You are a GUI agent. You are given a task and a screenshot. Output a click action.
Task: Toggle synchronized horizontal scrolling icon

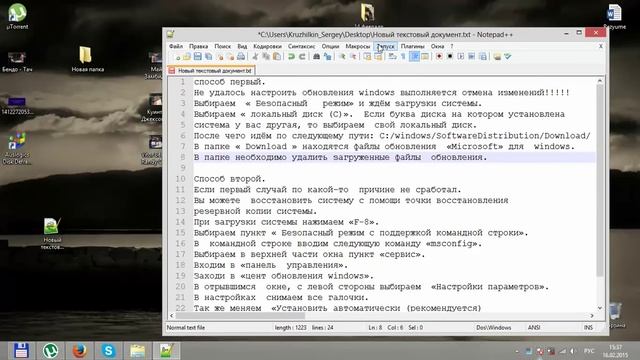click(379, 57)
